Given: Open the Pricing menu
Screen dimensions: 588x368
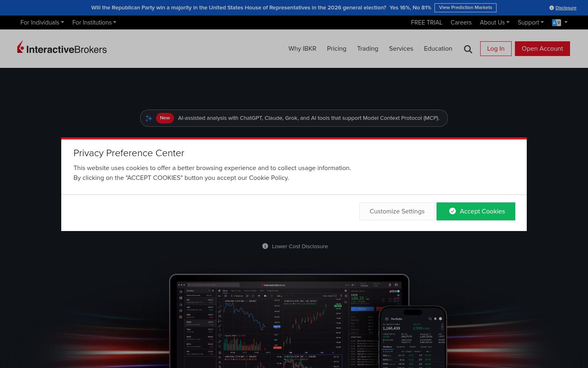Looking at the screenshot, I should 336,49.
